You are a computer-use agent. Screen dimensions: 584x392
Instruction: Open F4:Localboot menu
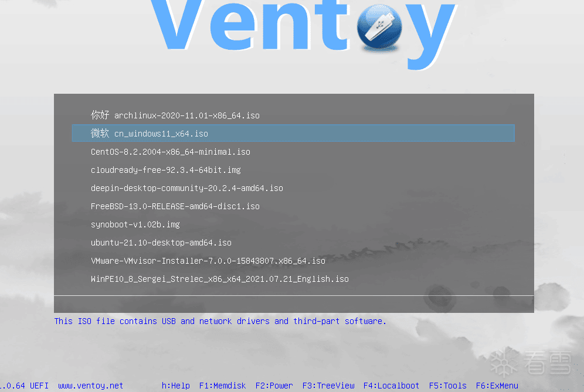click(x=391, y=386)
